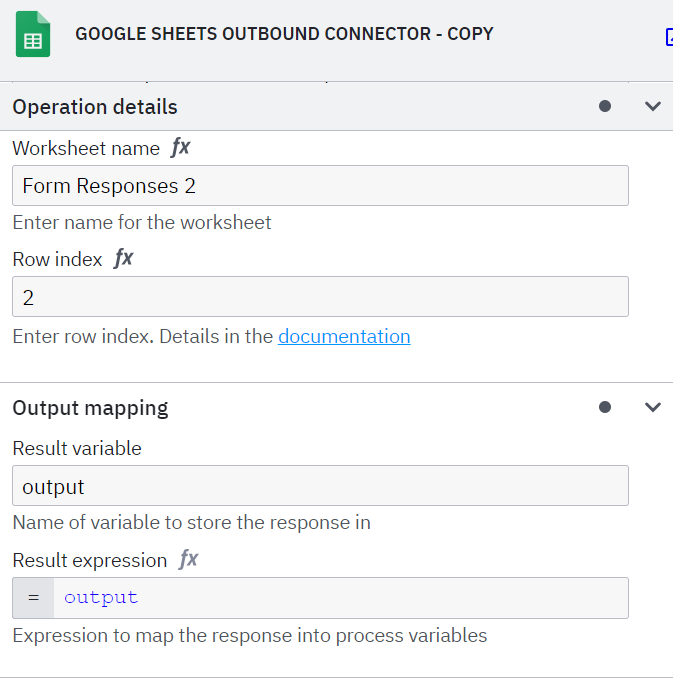Click the Google Sheets connector icon
This screenshot has height=693, width=673.
tap(33, 34)
